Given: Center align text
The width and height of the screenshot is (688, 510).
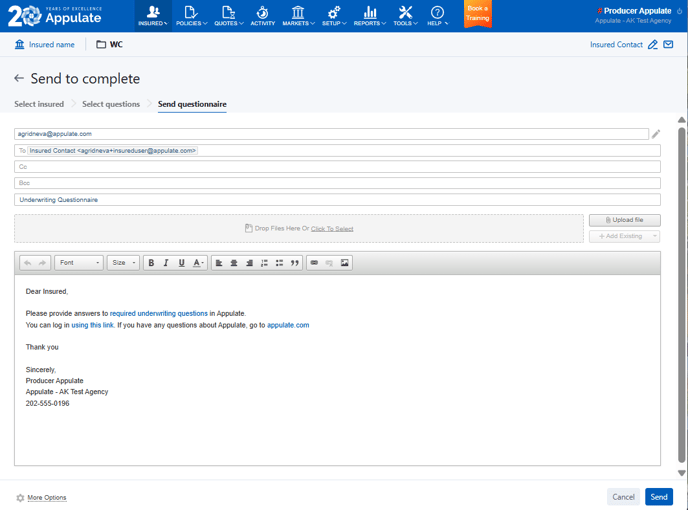Looking at the screenshot, I should [x=234, y=263].
